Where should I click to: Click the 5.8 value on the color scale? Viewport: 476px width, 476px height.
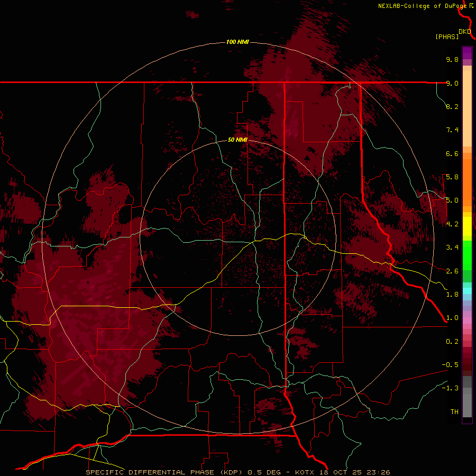(x=452, y=177)
